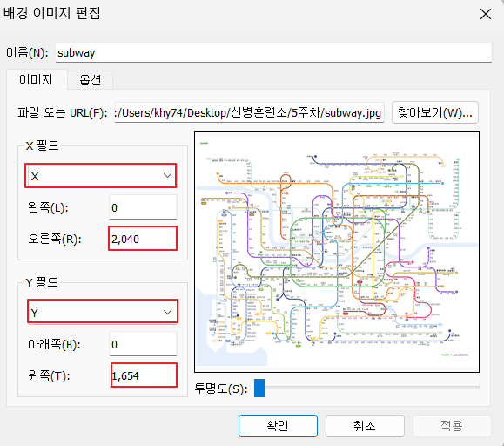Click the 투명도(S) slider handle

tap(259, 389)
